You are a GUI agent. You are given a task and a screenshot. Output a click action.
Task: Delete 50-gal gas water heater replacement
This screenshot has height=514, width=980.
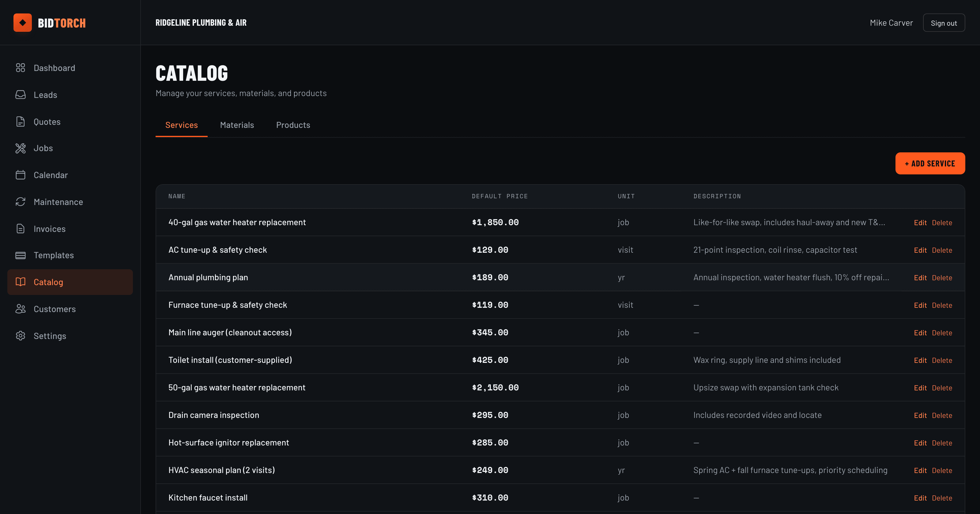click(942, 388)
